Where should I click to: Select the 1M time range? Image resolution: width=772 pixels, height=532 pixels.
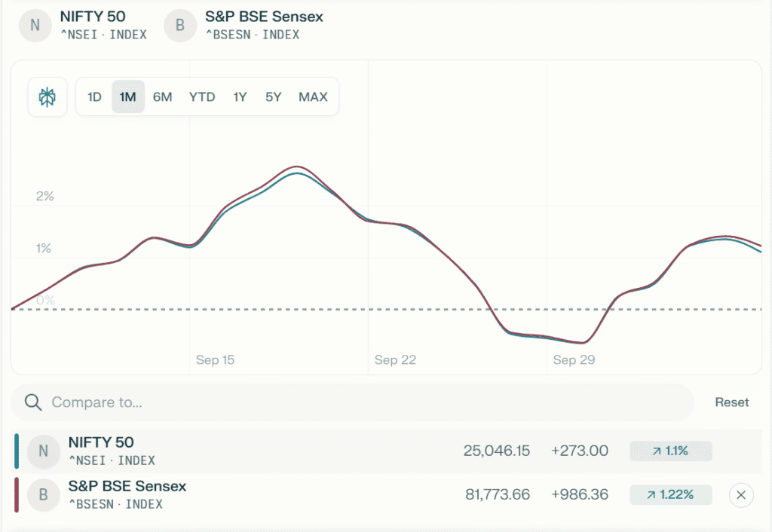click(x=128, y=97)
